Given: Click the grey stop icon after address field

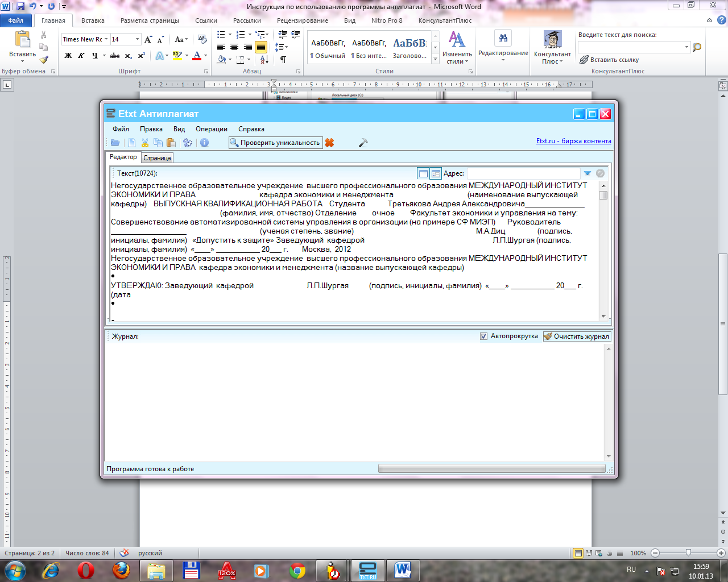Looking at the screenshot, I should point(600,173).
